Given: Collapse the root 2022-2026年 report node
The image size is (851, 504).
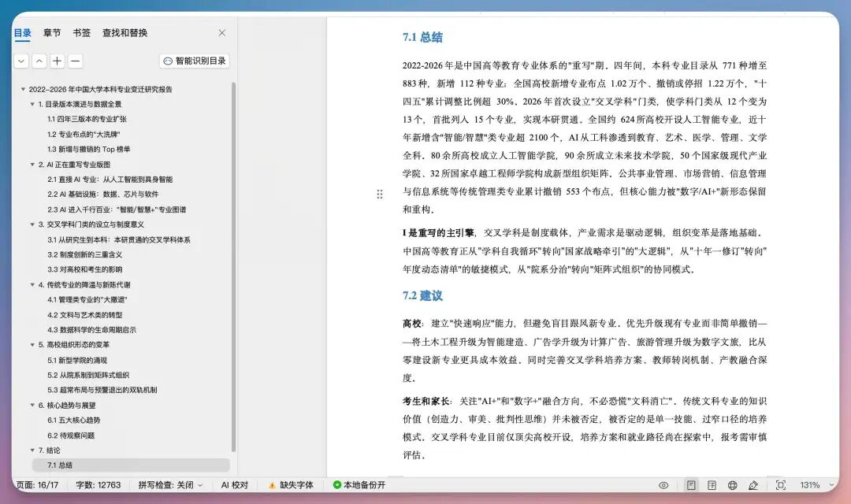Looking at the screenshot, I should click(23, 89).
